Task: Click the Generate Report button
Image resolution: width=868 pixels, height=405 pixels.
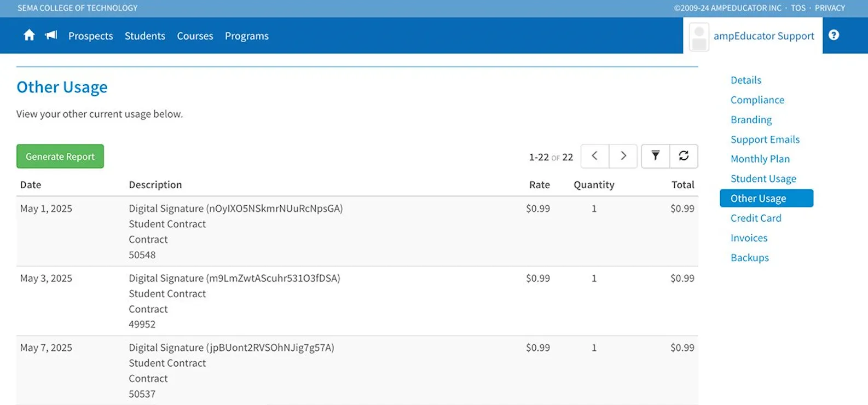Action: click(x=60, y=157)
